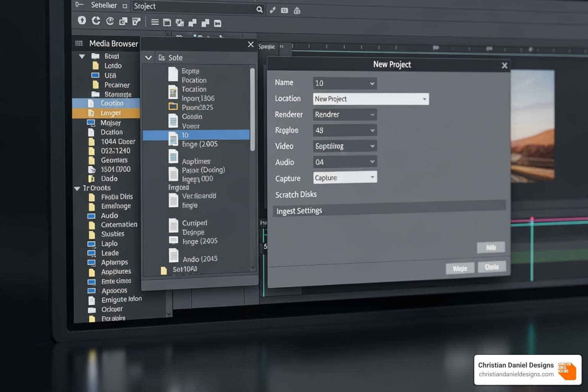This screenshot has width=588, height=392.
Task: Click the hamburger list view toolbar icon
Action: (x=155, y=22)
